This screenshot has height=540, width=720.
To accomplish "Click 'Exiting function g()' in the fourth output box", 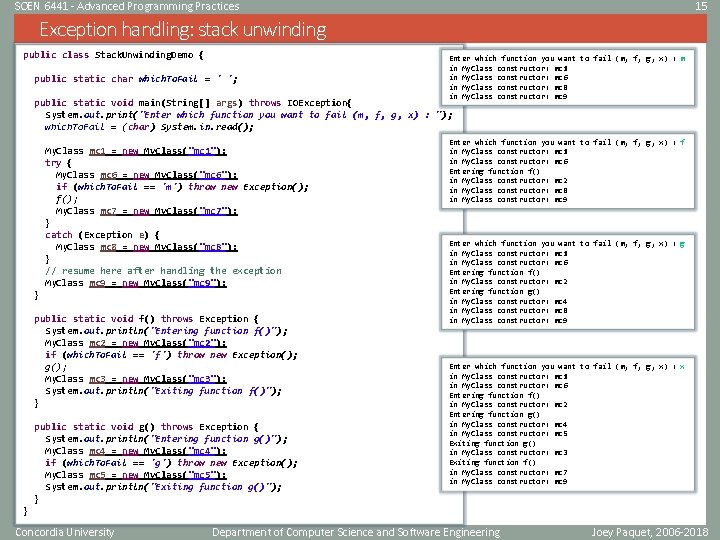I will [x=493, y=444].
